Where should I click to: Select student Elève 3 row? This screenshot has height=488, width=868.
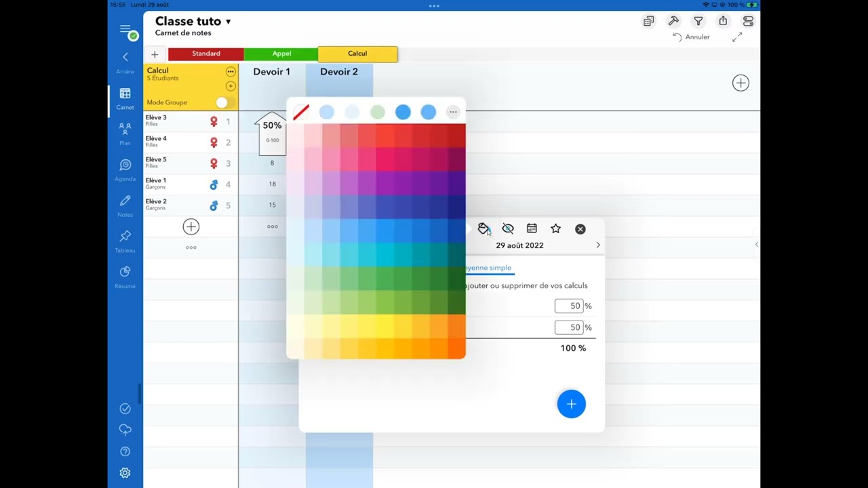[x=191, y=121]
